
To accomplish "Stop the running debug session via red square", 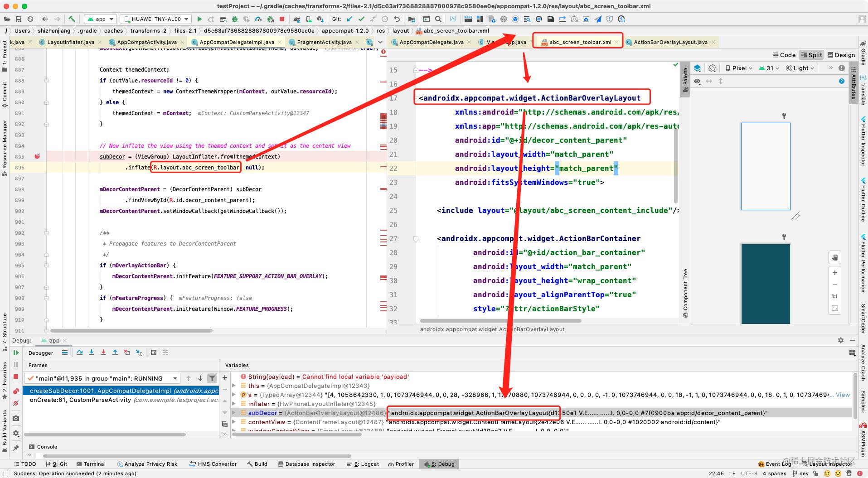I will click(x=16, y=376).
